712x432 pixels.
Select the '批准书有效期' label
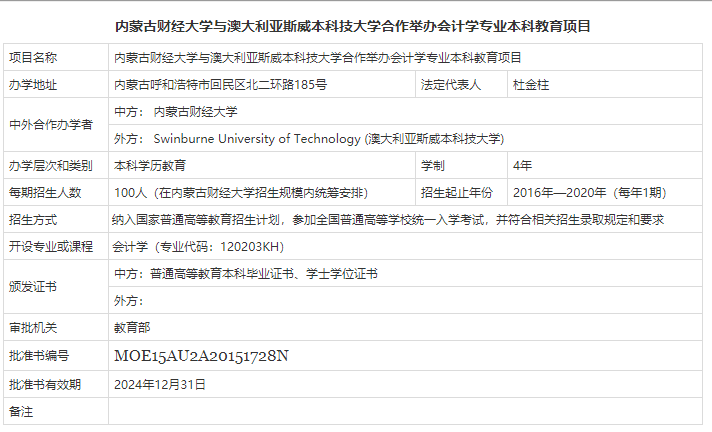(x=45, y=384)
